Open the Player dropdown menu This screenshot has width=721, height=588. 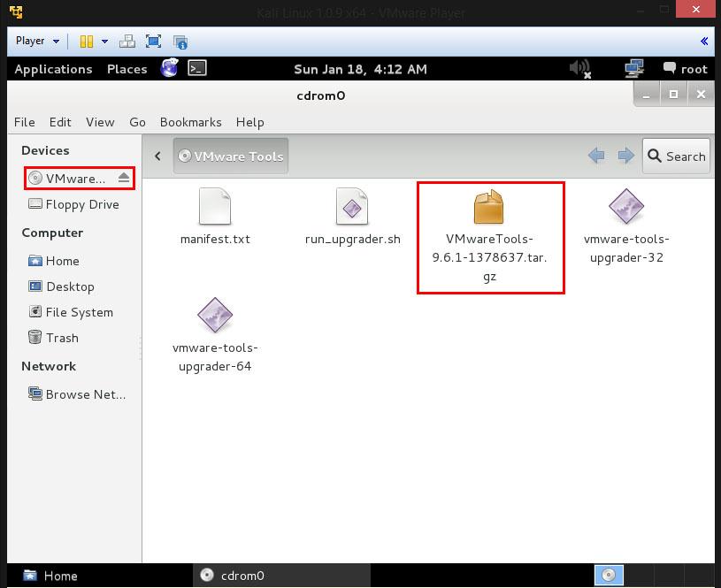[37, 41]
